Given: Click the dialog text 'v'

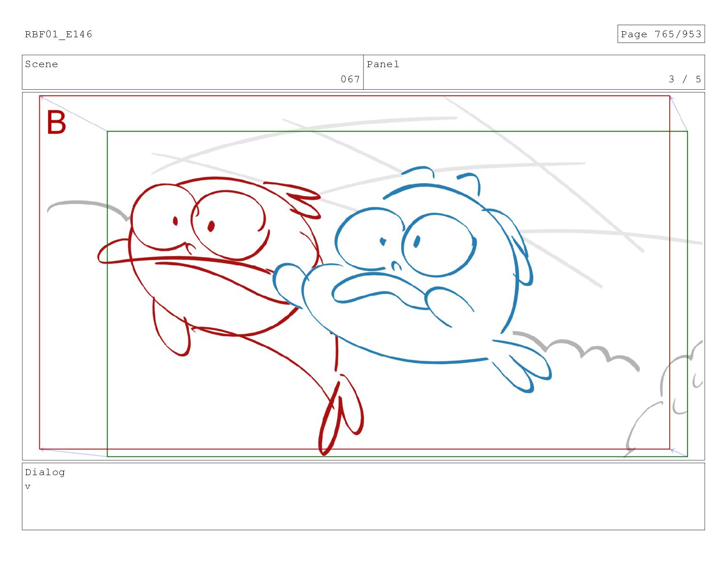Looking at the screenshot, I should (28, 487).
